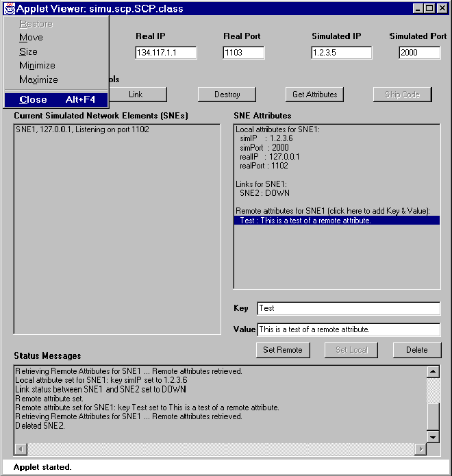Click the 'Remote attribute set.' status message
The height and width of the screenshot is (476, 452).
[49, 399]
